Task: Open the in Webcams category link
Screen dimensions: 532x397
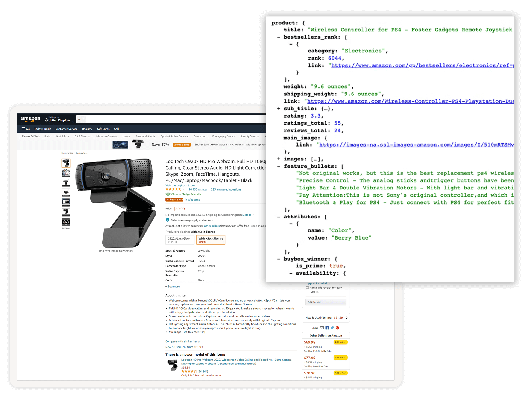Action: click(192, 200)
